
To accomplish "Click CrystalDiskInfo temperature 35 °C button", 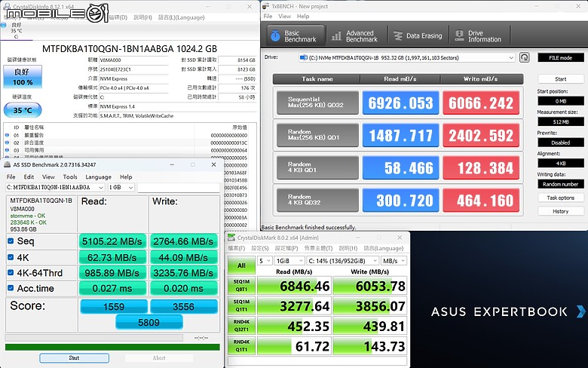I will coord(23,110).
